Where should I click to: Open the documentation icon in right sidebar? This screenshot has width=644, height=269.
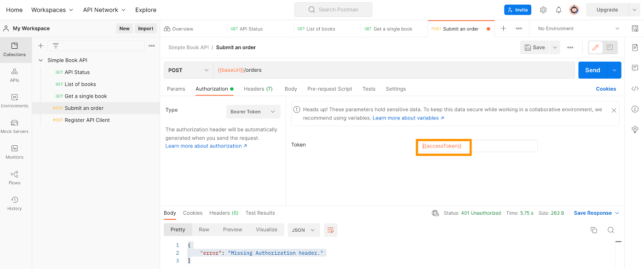pyautogui.click(x=635, y=47)
